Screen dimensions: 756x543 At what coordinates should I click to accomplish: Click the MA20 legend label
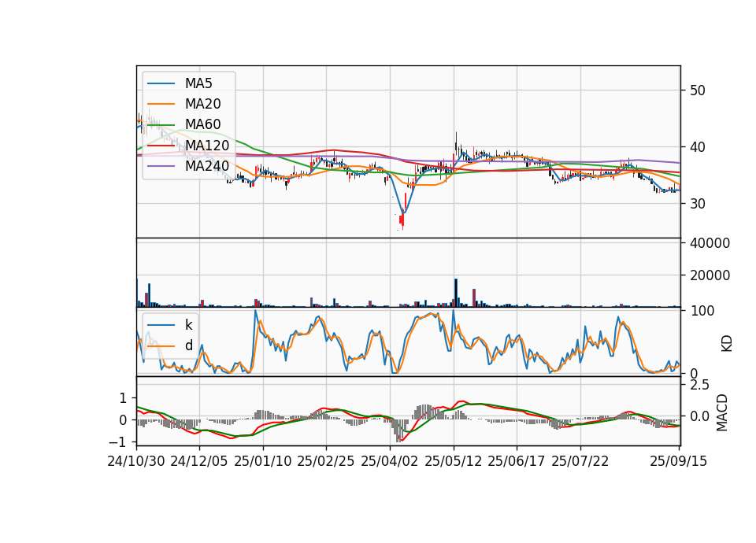(203, 104)
